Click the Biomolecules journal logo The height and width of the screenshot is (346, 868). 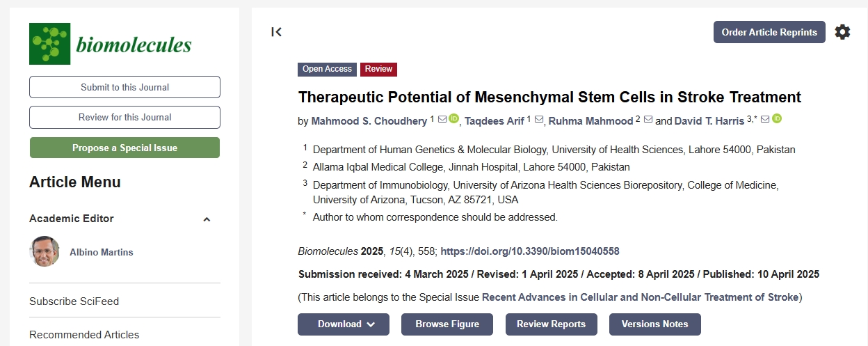pyautogui.click(x=111, y=44)
